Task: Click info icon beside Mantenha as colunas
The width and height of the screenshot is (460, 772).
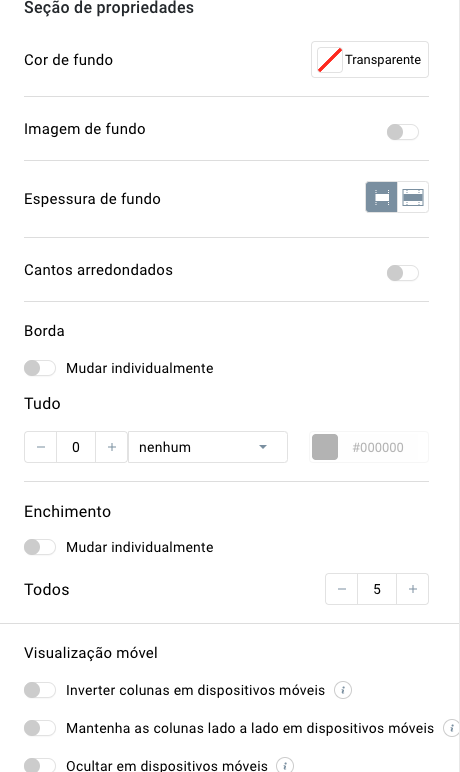Action: coord(451,728)
